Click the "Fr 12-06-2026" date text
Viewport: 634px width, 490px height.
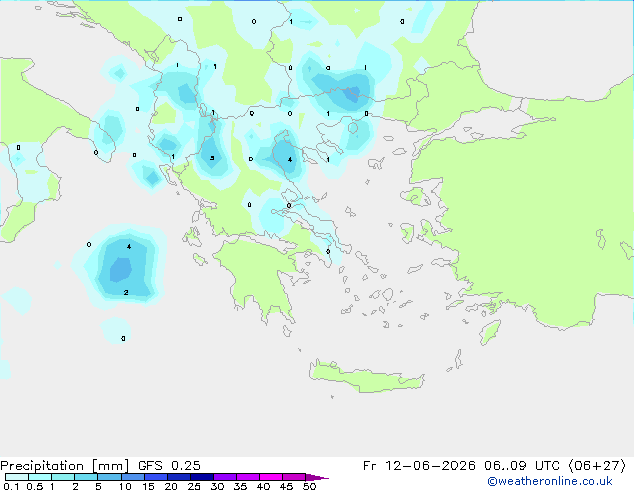pyautogui.click(x=419, y=466)
